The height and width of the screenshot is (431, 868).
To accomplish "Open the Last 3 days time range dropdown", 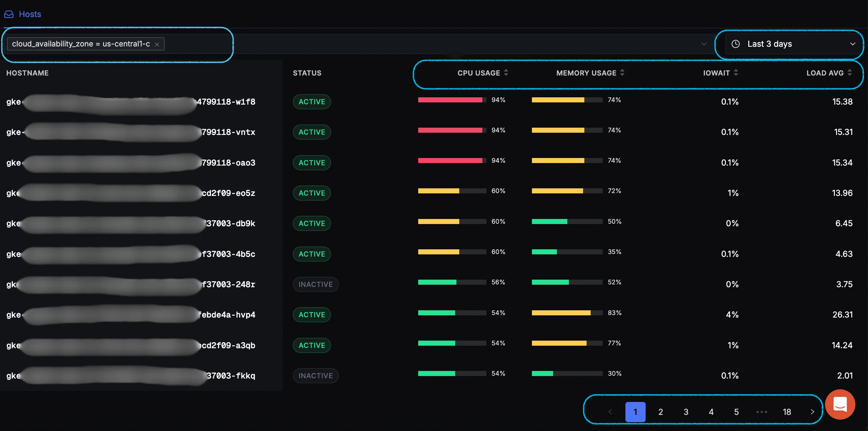I will pos(793,44).
